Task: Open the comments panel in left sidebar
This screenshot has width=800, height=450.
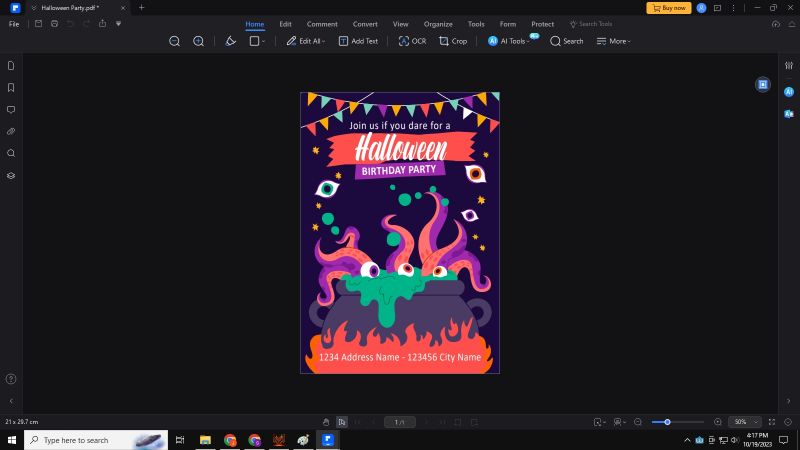Action: point(11,110)
